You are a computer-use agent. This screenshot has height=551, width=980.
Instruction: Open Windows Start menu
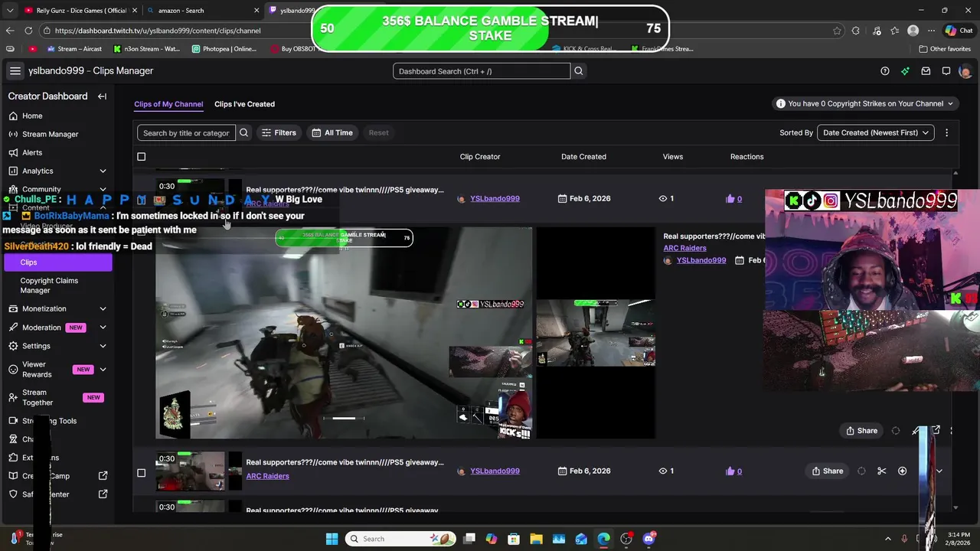332,539
